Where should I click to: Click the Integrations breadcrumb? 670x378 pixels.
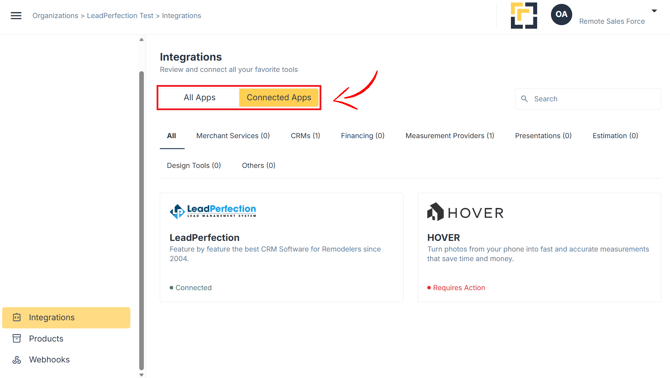[x=181, y=16]
